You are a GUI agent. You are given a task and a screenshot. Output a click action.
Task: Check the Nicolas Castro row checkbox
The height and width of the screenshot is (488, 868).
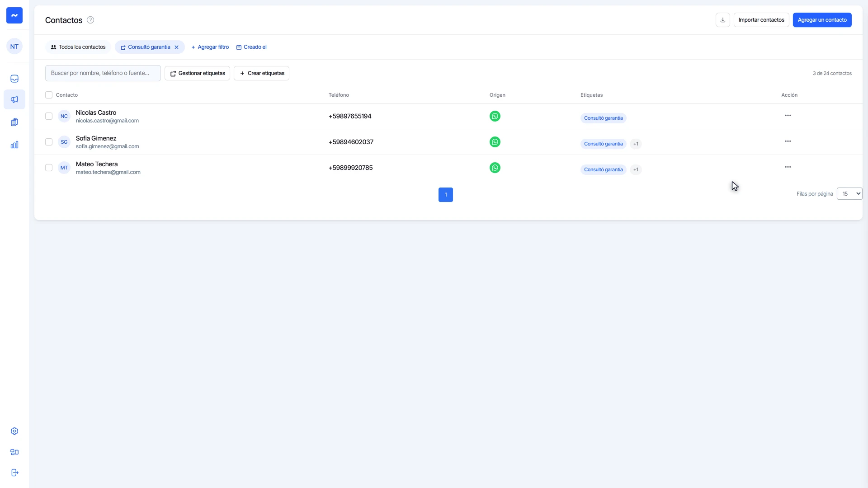coord(49,116)
